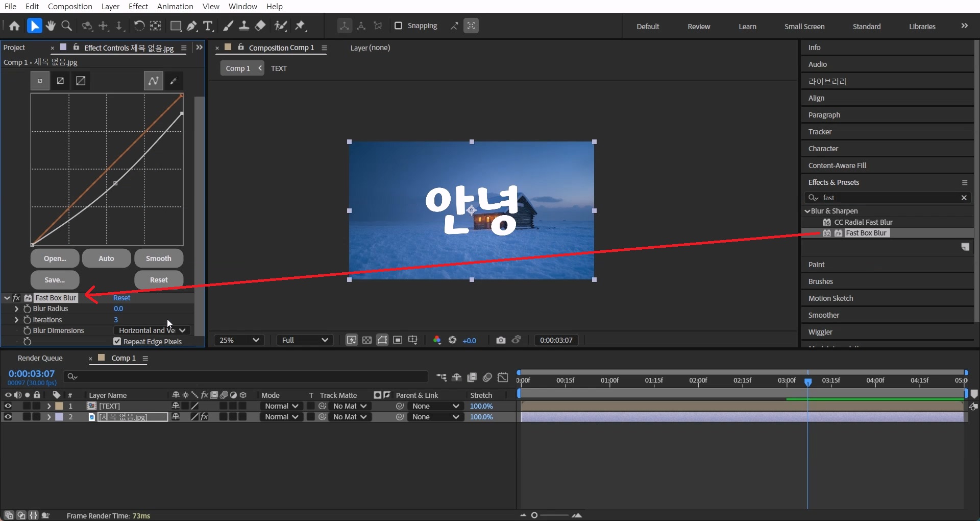Hide the TEXT layer eye icon
This screenshot has height=521, width=980.
(x=8, y=406)
